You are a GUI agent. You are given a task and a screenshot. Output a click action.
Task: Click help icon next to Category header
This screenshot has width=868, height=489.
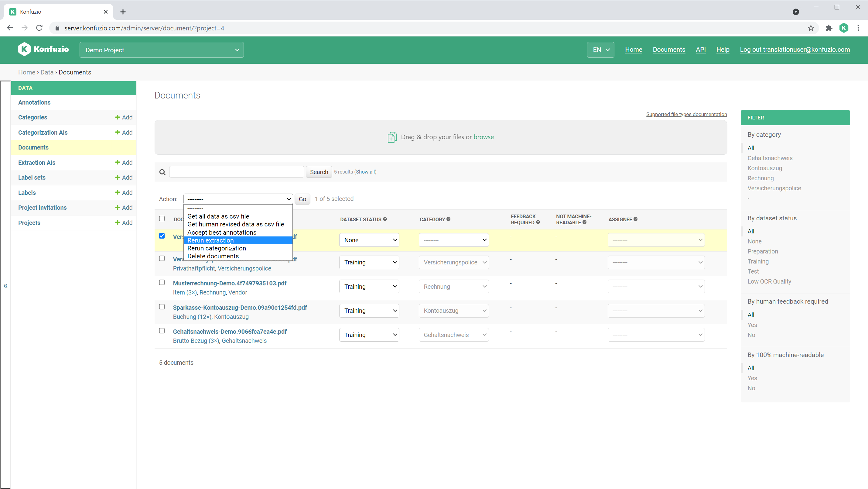(x=449, y=219)
